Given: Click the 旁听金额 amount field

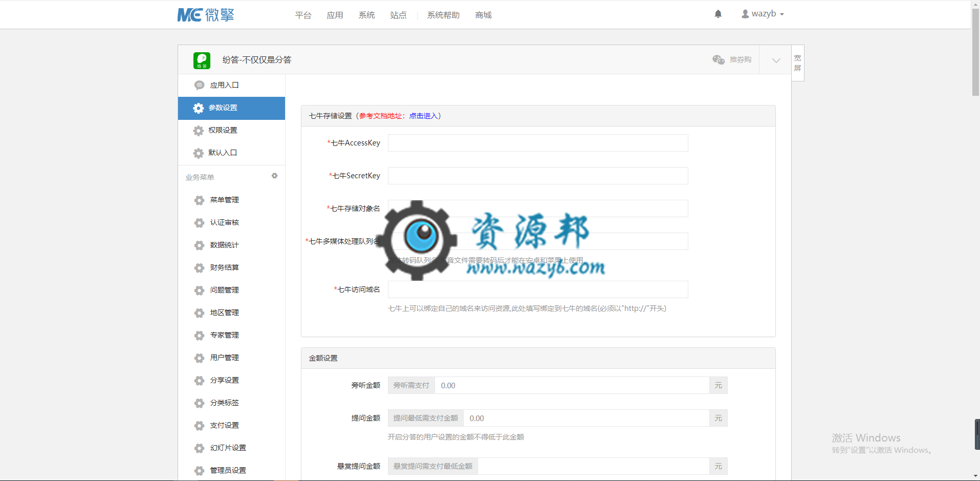Looking at the screenshot, I should point(572,386).
